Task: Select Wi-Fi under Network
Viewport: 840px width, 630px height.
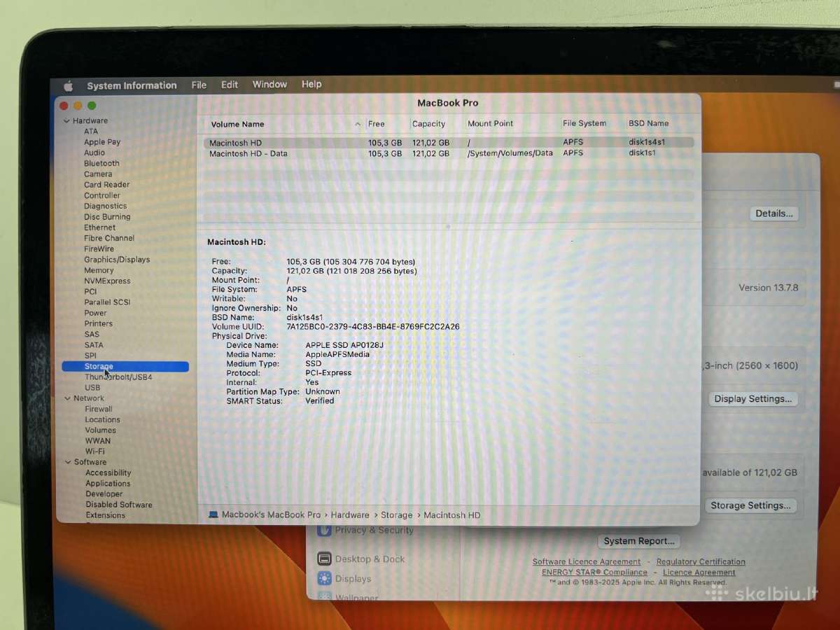Action: pos(95,451)
